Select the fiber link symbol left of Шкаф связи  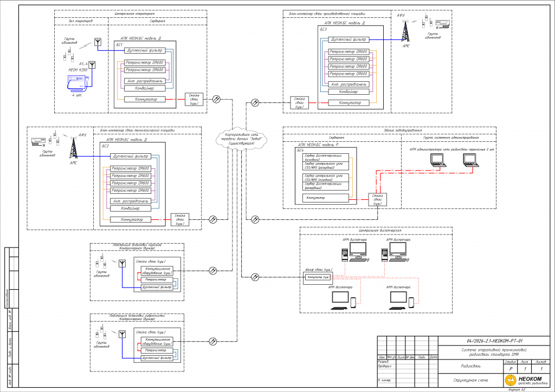[x=255, y=277]
